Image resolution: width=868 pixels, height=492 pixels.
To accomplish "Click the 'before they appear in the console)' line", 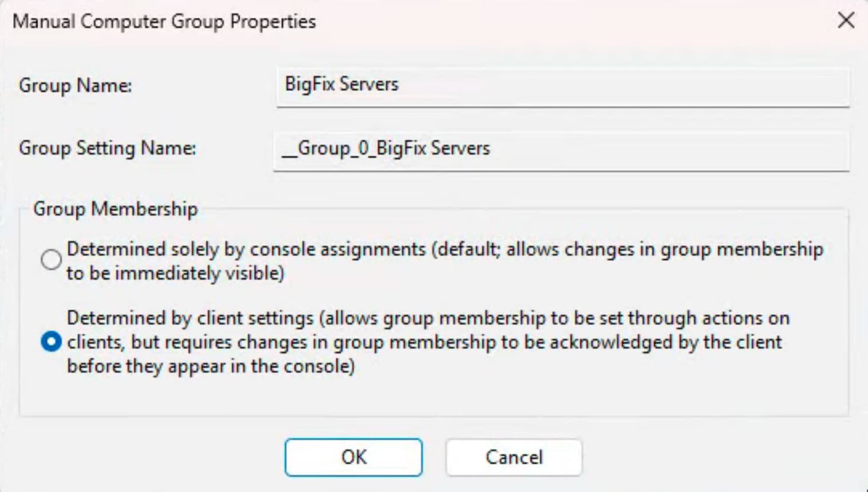I will [x=211, y=366].
